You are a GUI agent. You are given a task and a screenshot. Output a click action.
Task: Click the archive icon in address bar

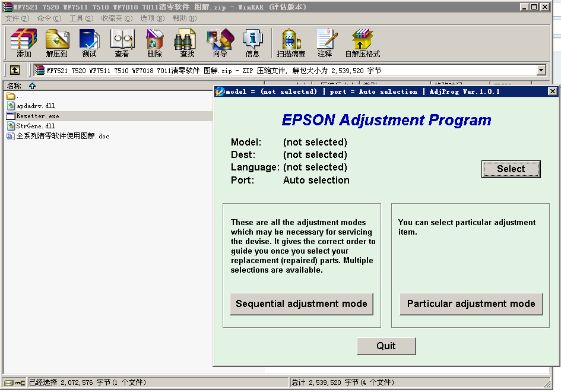(x=39, y=70)
